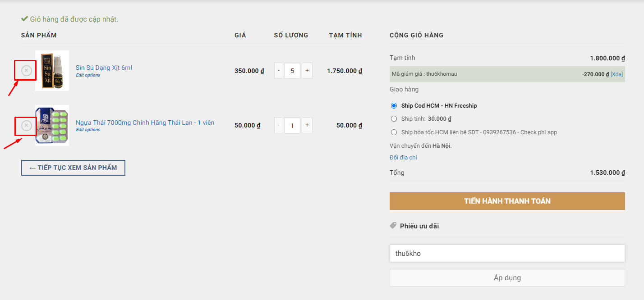Remove Sìn Sú Dạng Xịt 6ml from cart
The width and height of the screenshot is (644, 300).
27,71
